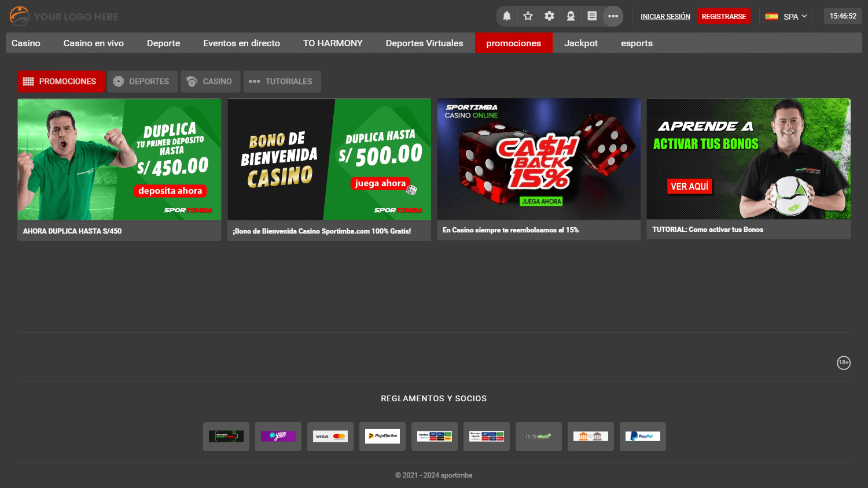The width and height of the screenshot is (868, 488).
Task: Click 'TUTORIAL: Como activar tus Bonos' caption
Action: coord(708,230)
